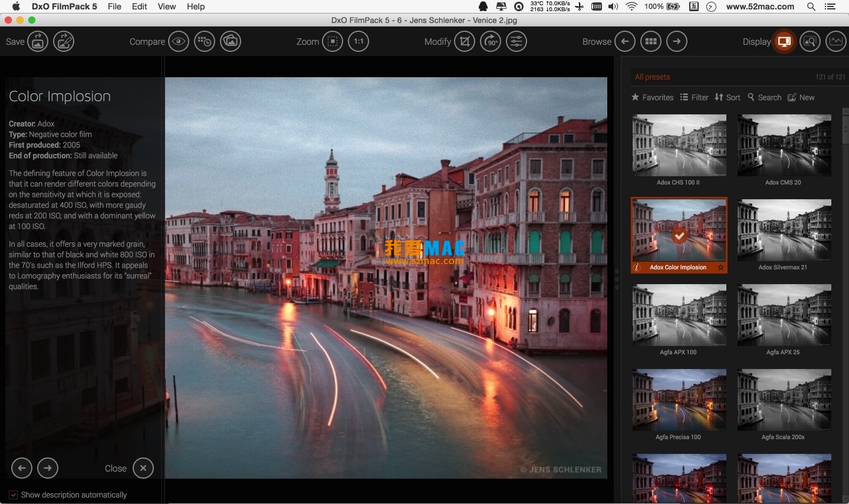Click the Compare label
This screenshot has height=504, width=849.
tap(147, 42)
